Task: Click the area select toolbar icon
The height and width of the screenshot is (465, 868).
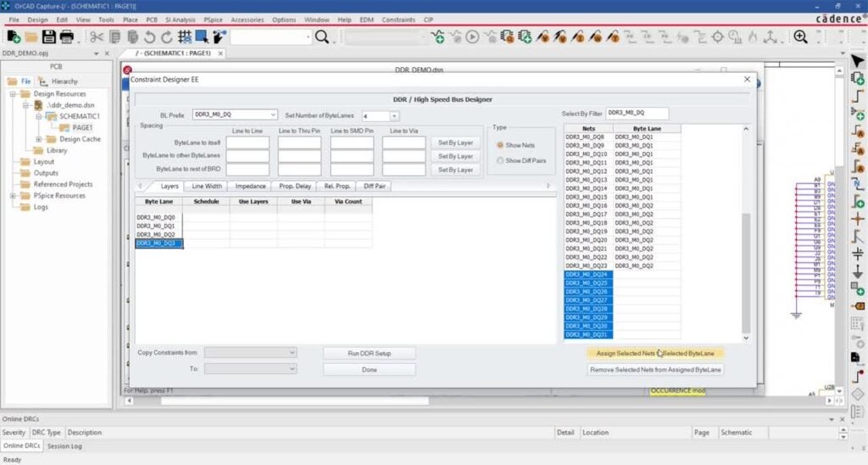Action: [202, 37]
